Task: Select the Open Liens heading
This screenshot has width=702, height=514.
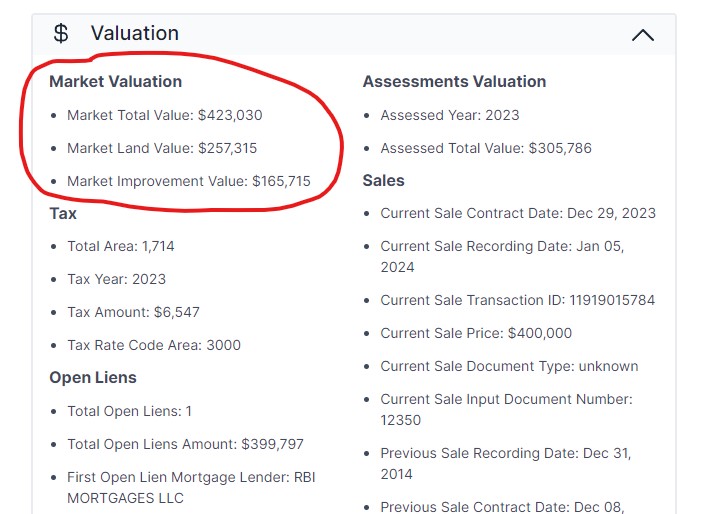Action: (x=93, y=377)
